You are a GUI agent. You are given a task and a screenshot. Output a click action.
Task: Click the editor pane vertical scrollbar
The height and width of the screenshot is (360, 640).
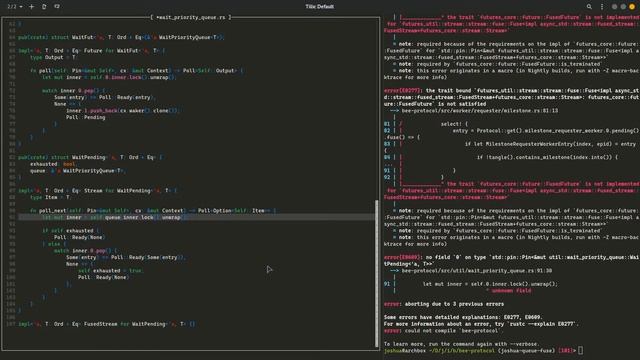pos(377,273)
